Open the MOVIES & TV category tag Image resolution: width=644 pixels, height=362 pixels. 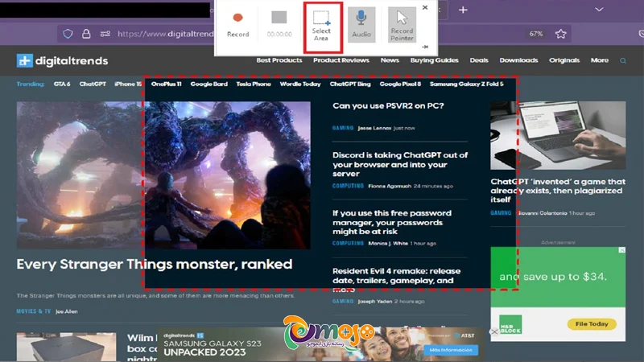point(34,311)
